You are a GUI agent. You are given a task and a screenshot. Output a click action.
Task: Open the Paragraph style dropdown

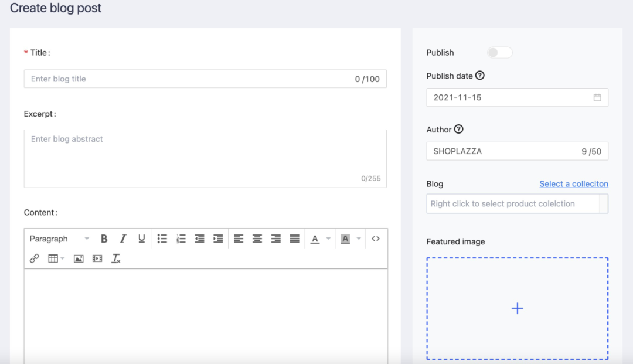pyautogui.click(x=59, y=239)
